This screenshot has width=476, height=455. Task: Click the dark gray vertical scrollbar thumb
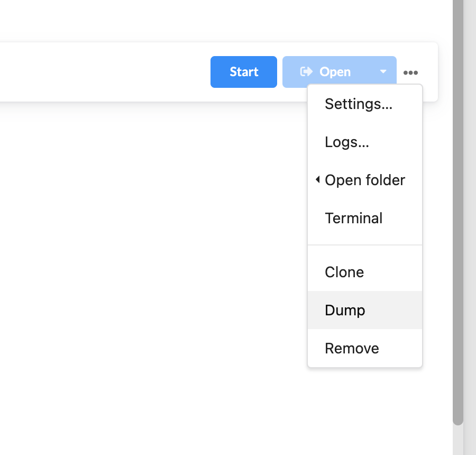coord(458,212)
